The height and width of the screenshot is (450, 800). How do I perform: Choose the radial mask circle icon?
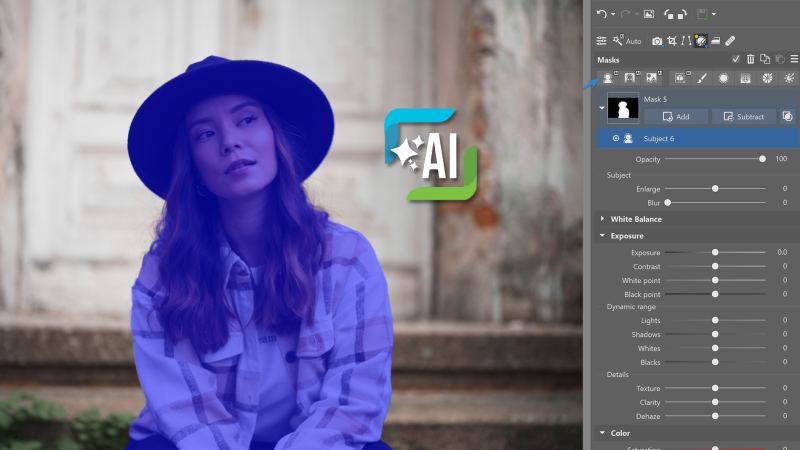tap(723, 78)
